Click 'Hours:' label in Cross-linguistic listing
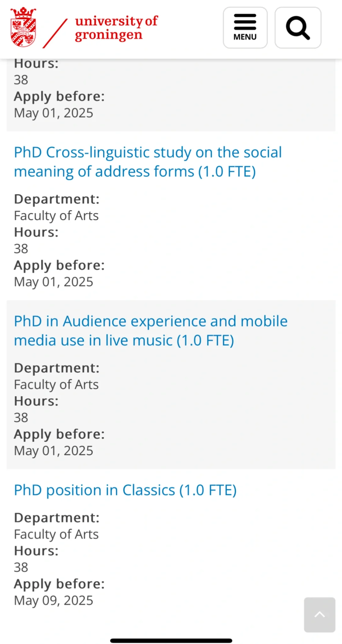The image size is (342, 644). (36, 232)
